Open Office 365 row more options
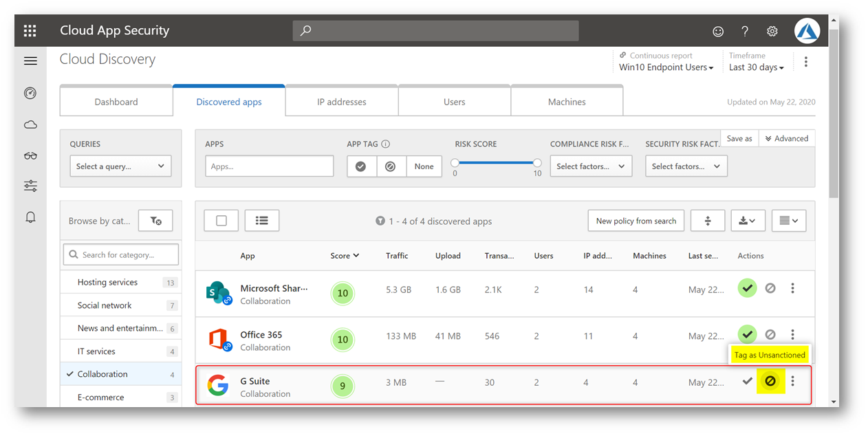 pyautogui.click(x=792, y=335)
